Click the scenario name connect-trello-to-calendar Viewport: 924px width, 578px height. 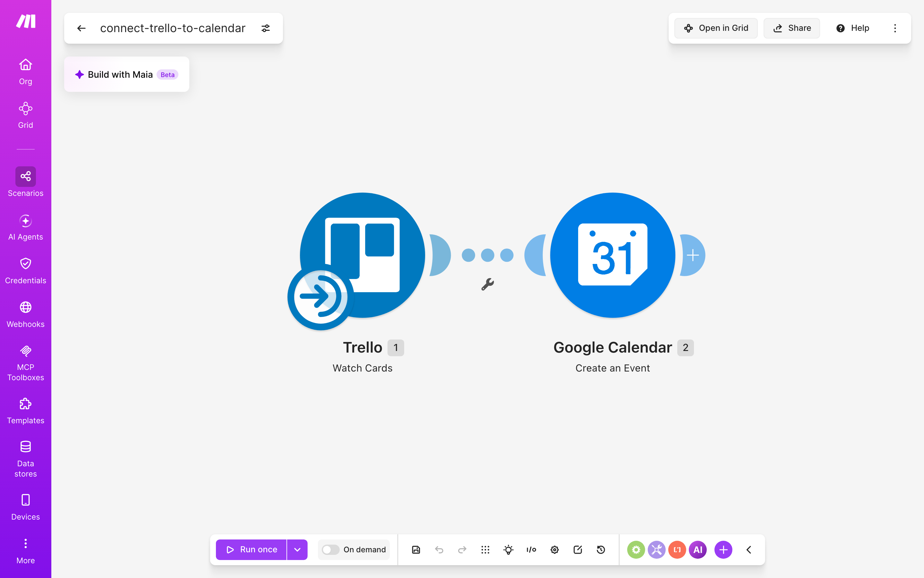point(173,28)
